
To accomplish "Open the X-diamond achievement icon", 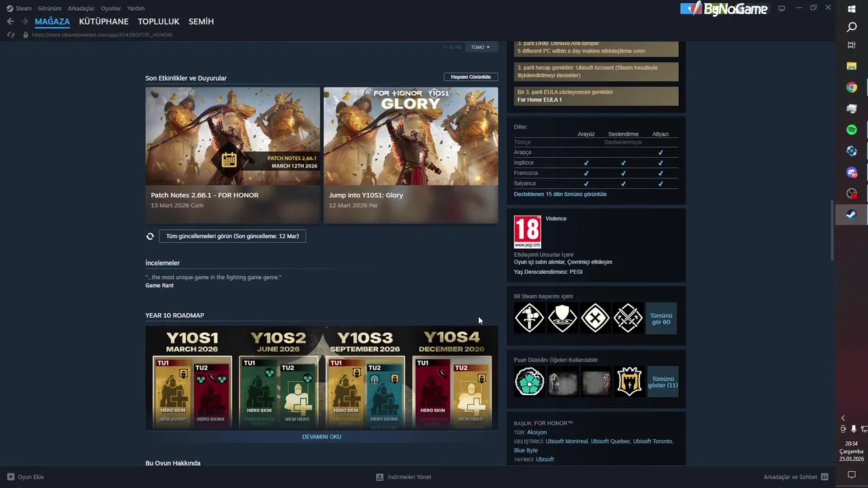I will click(595, 318).
